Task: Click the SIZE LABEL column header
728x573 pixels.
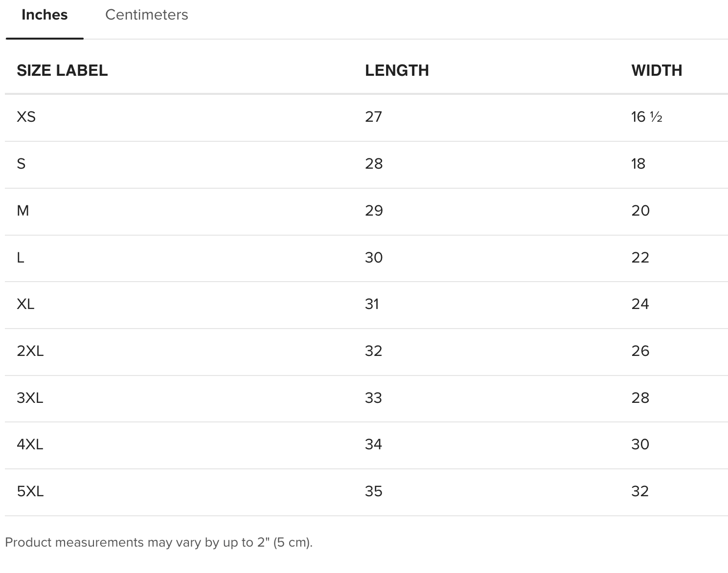Action: tap(62, 70)
